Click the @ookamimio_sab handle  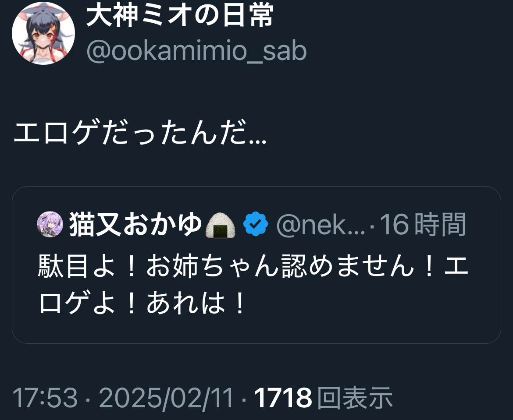point(196,52)
